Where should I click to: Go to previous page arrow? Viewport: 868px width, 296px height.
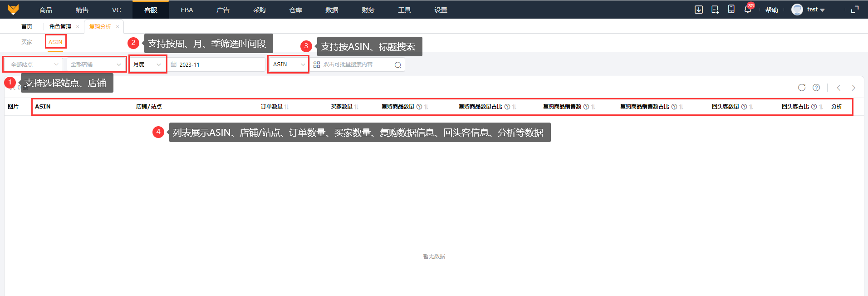click(x=839, y=88)
